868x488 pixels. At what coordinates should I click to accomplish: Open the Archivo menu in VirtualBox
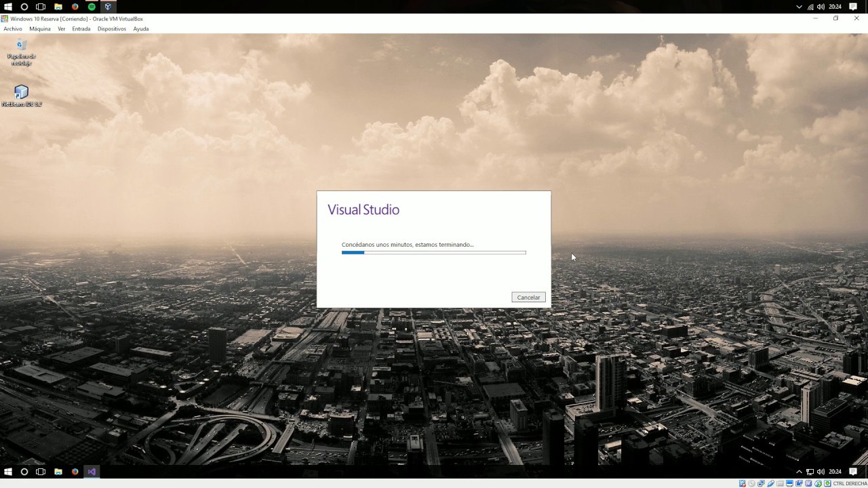pos(13,29)
